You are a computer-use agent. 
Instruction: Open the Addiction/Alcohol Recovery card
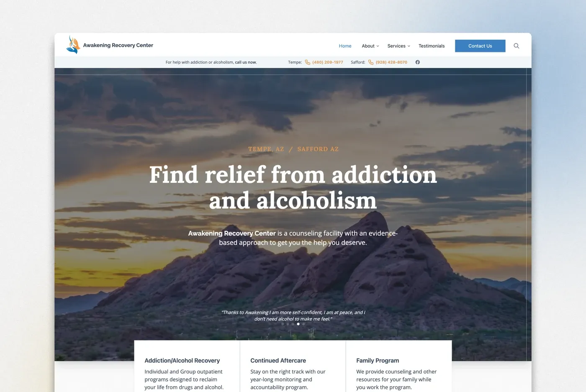point(182,361)
